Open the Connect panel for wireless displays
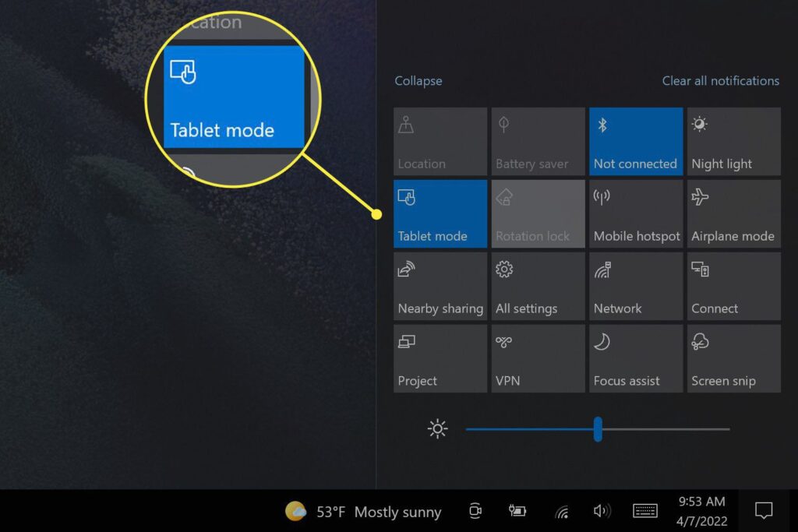This screenshot has height=532, width=798. tap(733, 286)
